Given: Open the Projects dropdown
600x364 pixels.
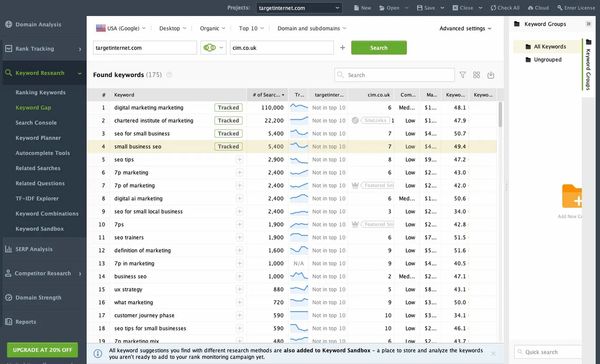Looking at the screenshot, I should coord(299,8).
